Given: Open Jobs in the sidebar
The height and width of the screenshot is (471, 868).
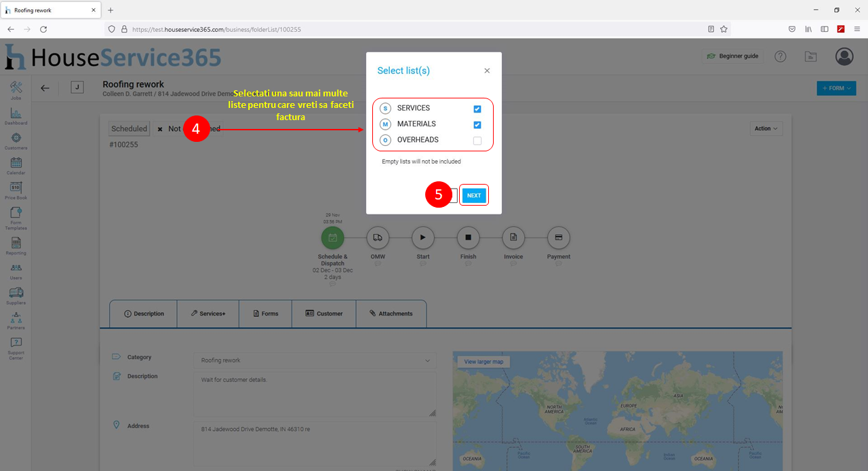Looking at the screenshot, I should click(x=16, y=90).
